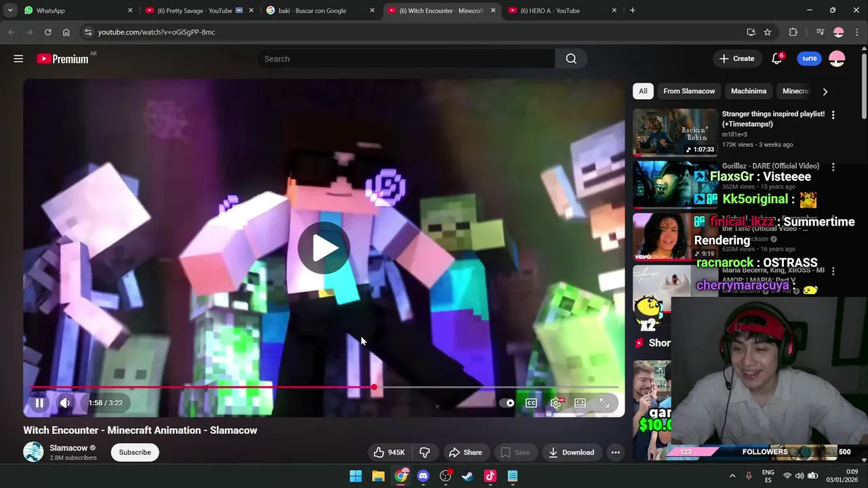The image size is (868, 488).
Task: Click the 1of10 extension badge
Action: coord(809,59)
